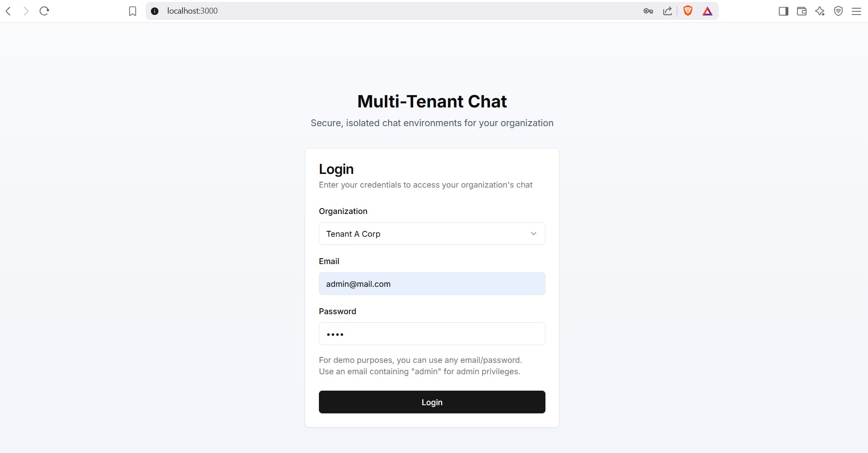This screenshot has height=453, width=868.
Task: Bookmark this page
Action: (132, 11)
